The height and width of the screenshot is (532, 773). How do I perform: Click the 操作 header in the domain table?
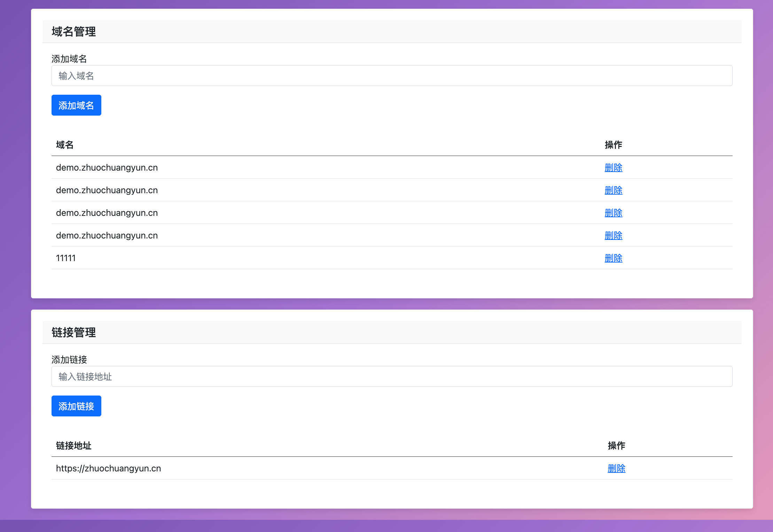(x=613, y=145)
